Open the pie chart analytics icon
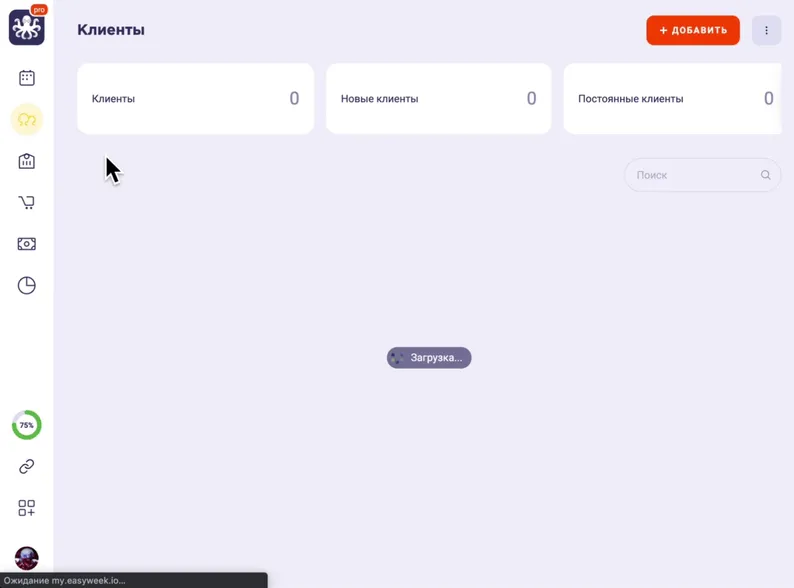The width and height of the screenshot is (794, 588). pyautogui.click(x=27, y=286)
